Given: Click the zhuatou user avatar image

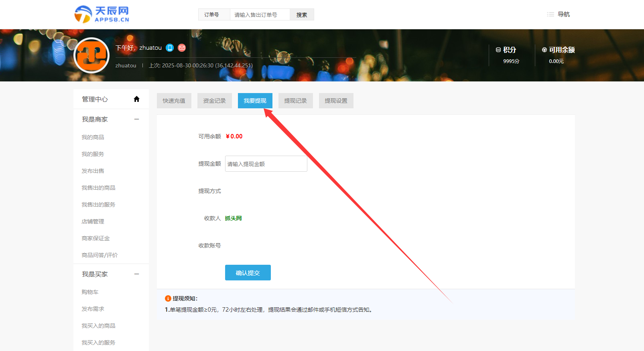Looking at the screenshot, I should click(x=92, y=55).
